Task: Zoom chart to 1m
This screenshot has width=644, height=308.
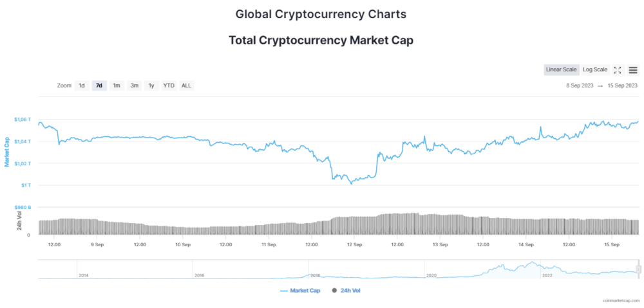Action: 117,86
